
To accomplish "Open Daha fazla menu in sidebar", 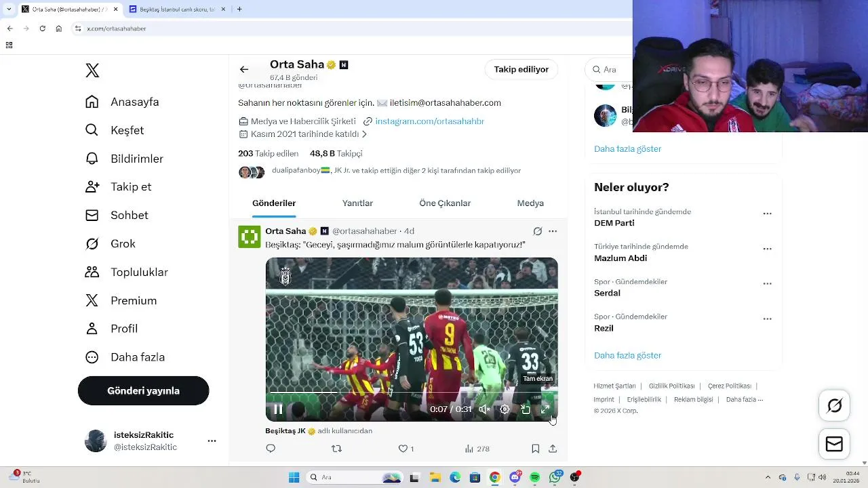I will point(125,357).
